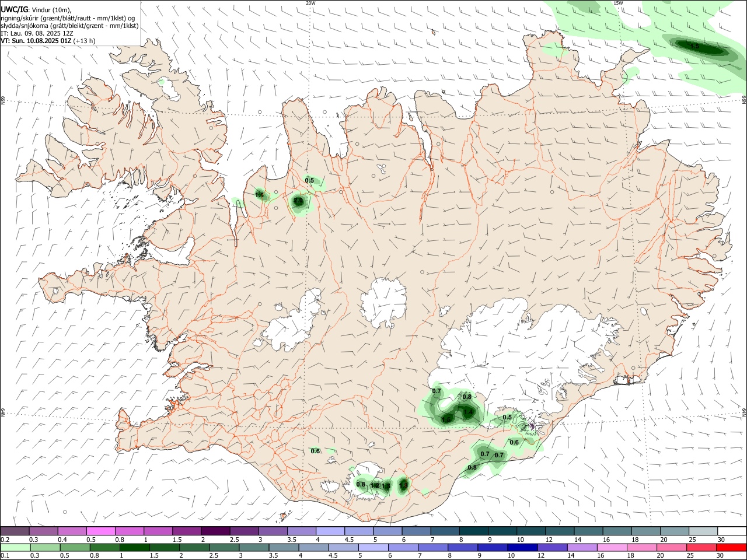Click the '4.5' label in the top legend row
Image resolution: width=747 pixels, height=560 pixels.
click(349, 540)
